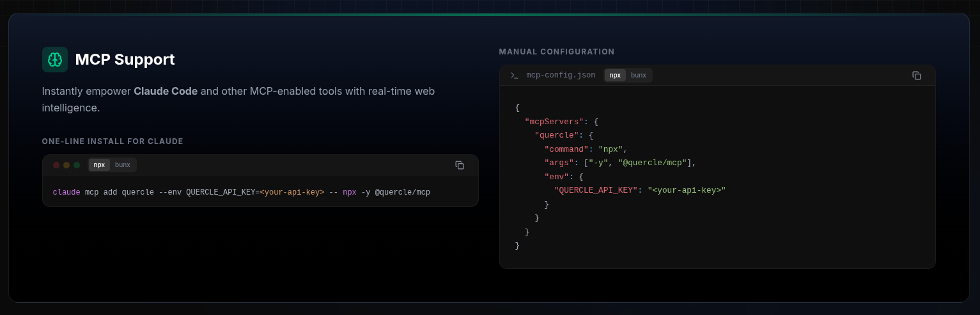980x315 pixels.
Task: Click the yellow dot in the install terminal
Action: coord(66,165)
